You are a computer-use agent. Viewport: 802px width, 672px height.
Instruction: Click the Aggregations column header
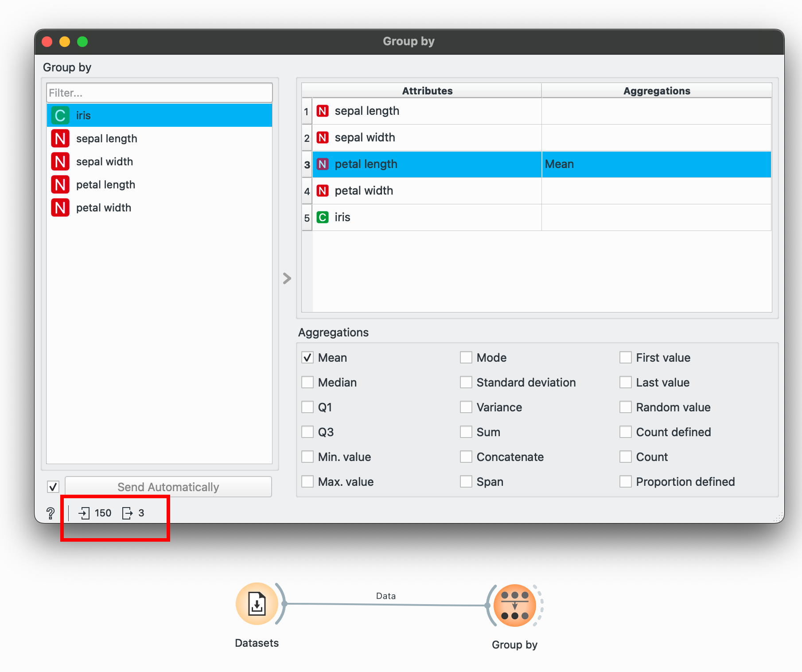click(656, 91)
